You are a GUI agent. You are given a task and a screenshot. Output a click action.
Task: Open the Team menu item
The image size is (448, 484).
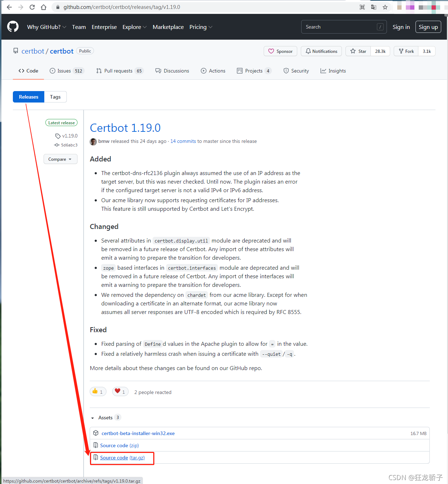coord(79,27)
